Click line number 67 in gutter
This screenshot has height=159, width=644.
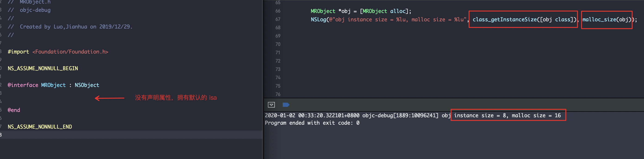click(x=278, y=19)
